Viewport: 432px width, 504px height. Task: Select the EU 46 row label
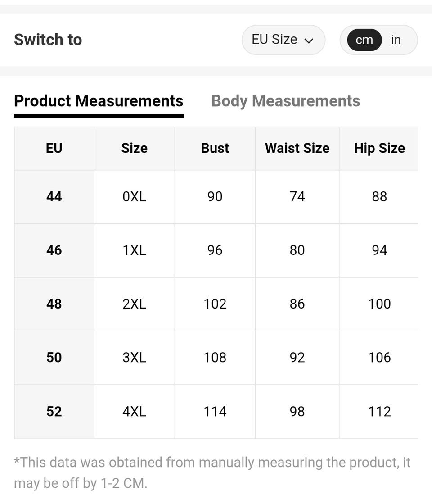point(54,250)
